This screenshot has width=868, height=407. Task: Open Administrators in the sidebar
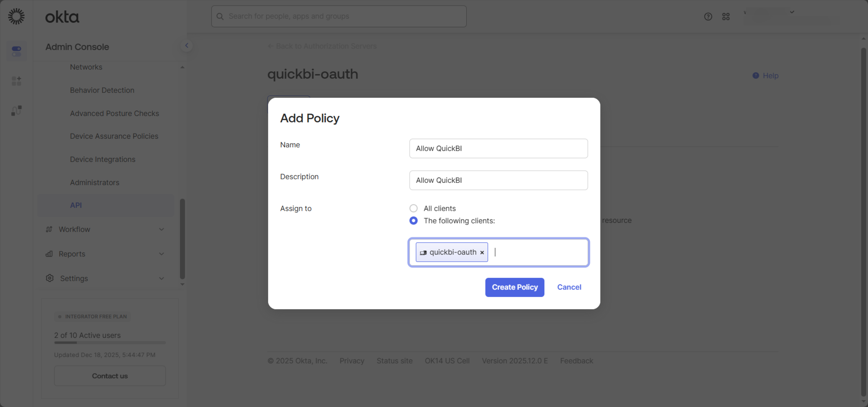tap(95, 182)
